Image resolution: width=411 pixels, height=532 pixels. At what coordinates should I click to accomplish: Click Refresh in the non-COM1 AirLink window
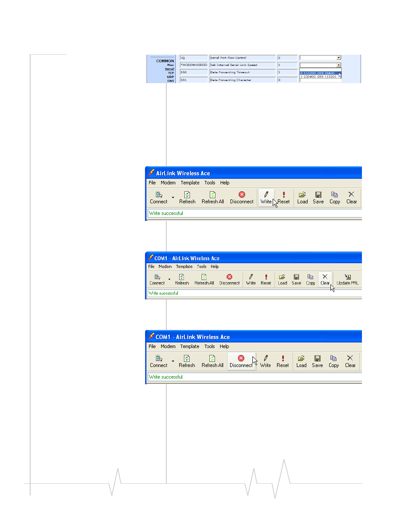(x=187, y=198)
